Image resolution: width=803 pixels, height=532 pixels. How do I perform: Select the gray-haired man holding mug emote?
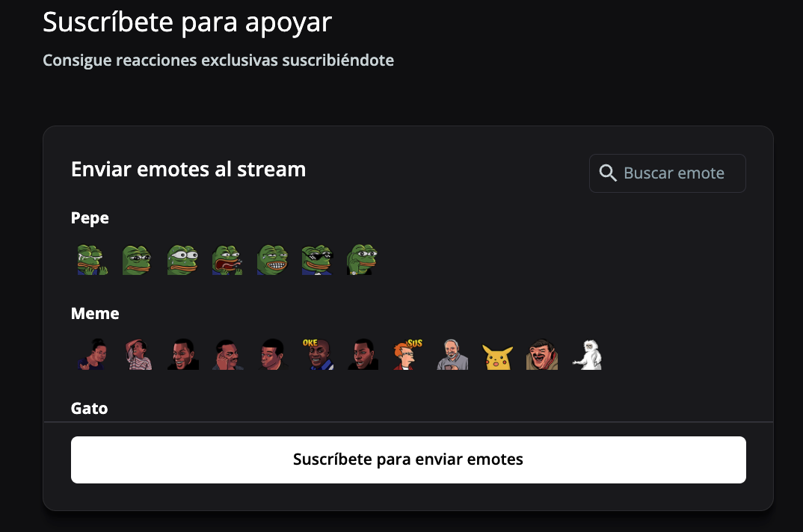452,354
